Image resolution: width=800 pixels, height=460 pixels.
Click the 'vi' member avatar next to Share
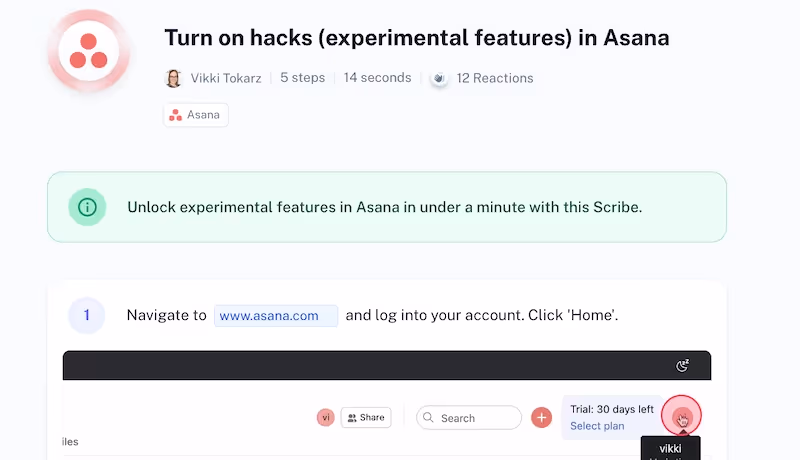coord(326,418)
